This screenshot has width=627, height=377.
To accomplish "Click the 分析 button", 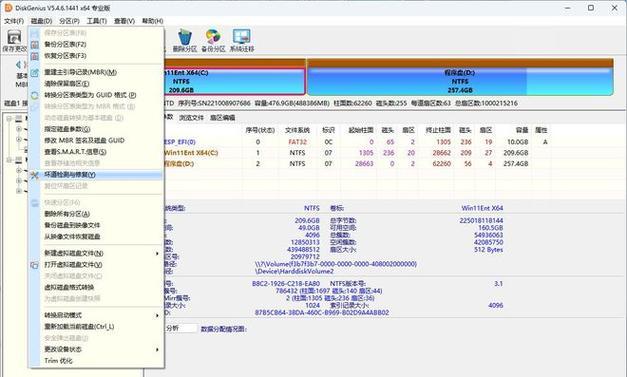I will coord(180,328).
